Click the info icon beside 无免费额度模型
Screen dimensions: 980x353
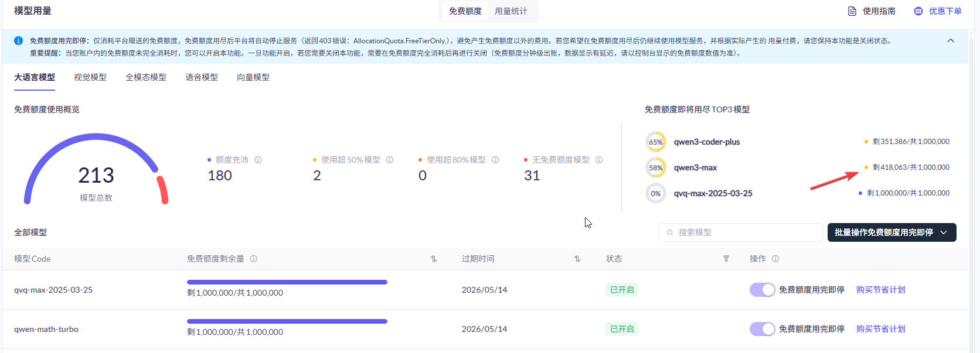tap(599, 160)
